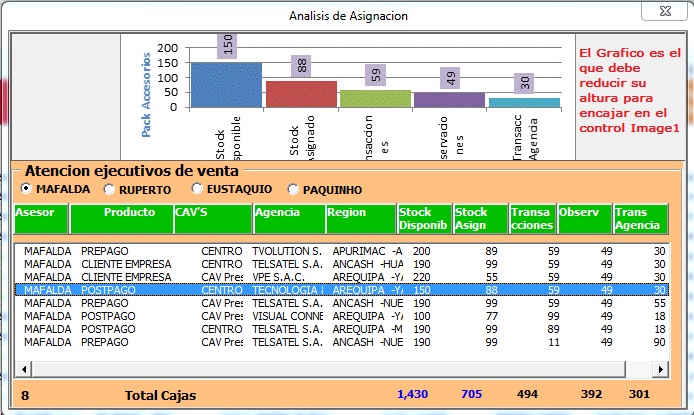This screenshot has width=694, height=415.
Task: Click the Observ column header
Action: pos(585,219)
